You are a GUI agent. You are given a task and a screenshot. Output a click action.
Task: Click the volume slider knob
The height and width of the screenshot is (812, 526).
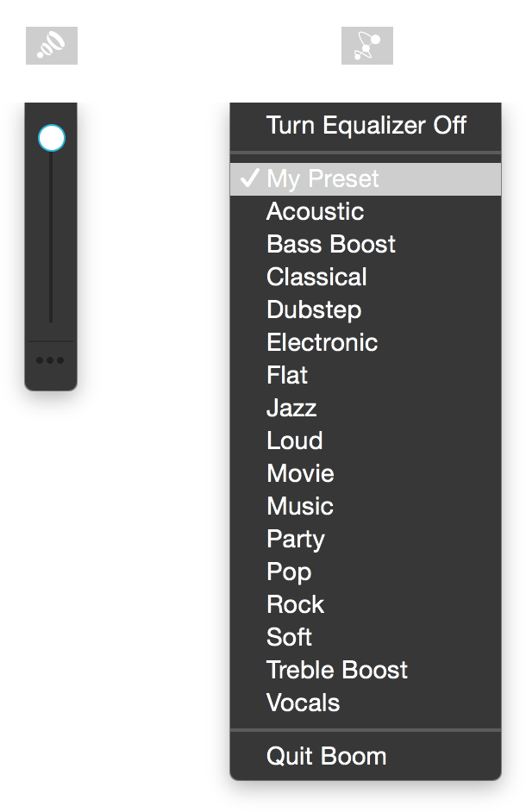pos(51,138)
